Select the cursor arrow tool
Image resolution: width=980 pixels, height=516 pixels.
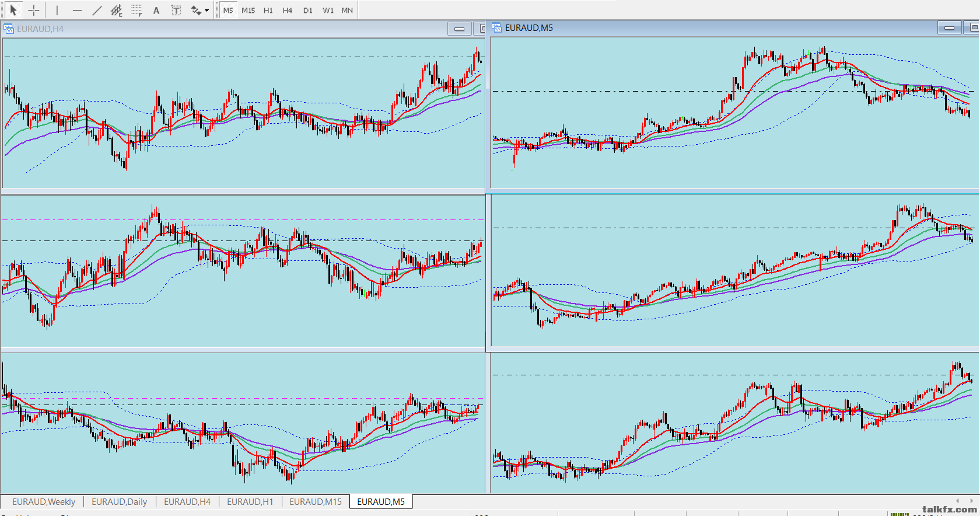(13, 11)
